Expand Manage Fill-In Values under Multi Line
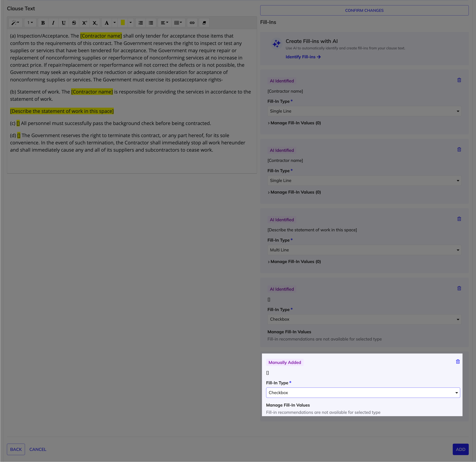476x462 pixels. (294, 262)
